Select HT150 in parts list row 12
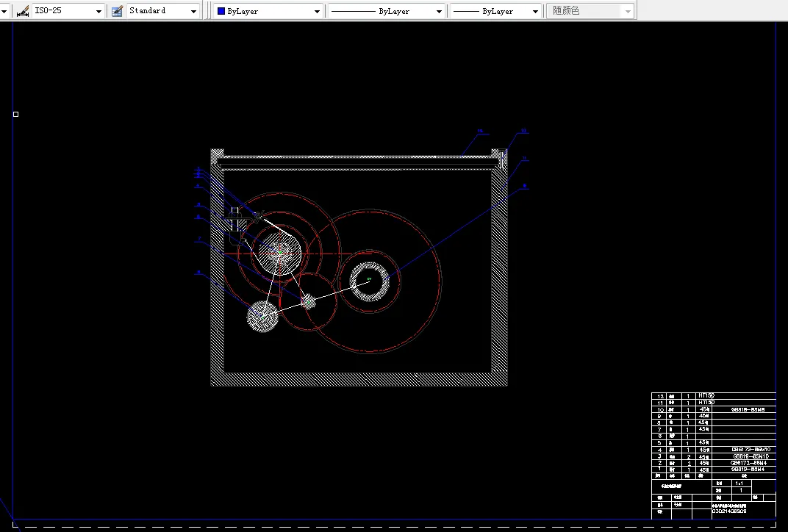Viewport: 788px width, 532px height. 706,396
